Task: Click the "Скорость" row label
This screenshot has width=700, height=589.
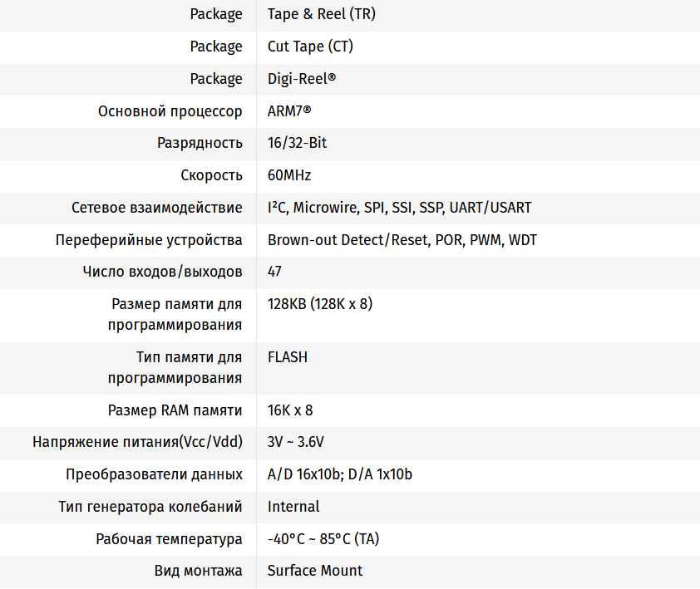Action: [211, 175]
